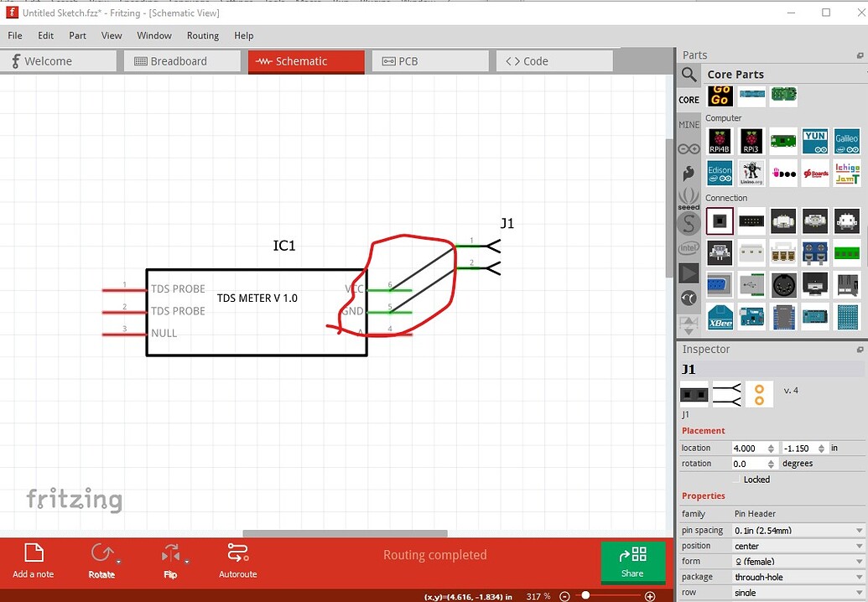Open the pin spacing dropdown

[798, 530]
